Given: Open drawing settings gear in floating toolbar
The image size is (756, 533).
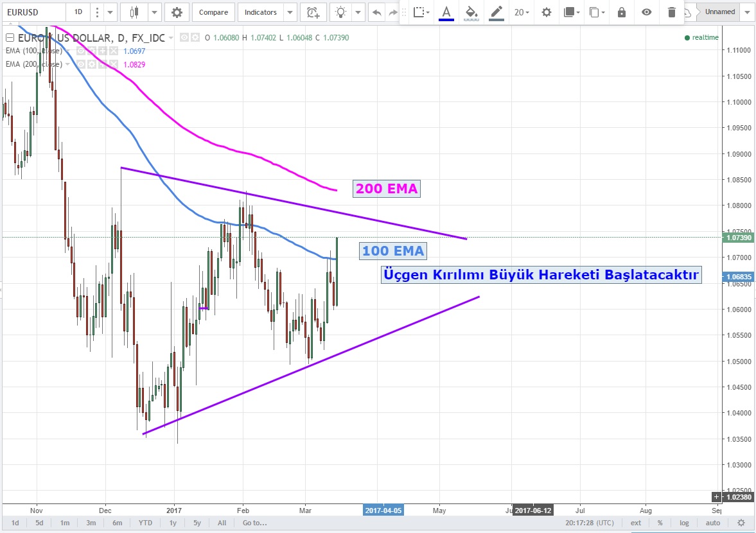Looking at the screenshot, I should 546,12.
